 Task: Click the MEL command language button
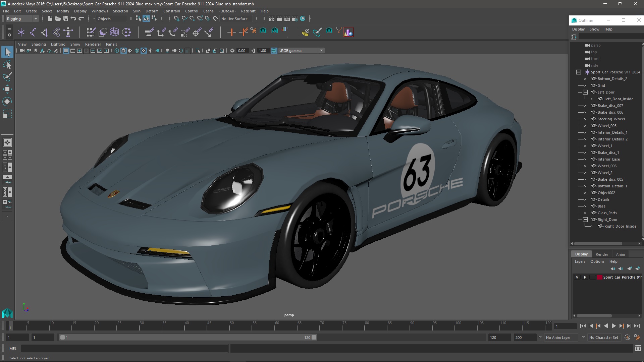click(x=13, y=349)
